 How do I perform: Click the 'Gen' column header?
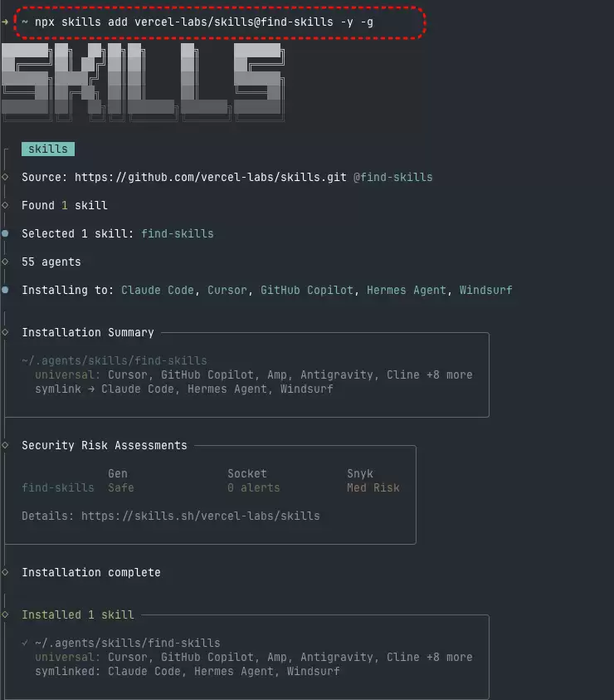(118, 473)
